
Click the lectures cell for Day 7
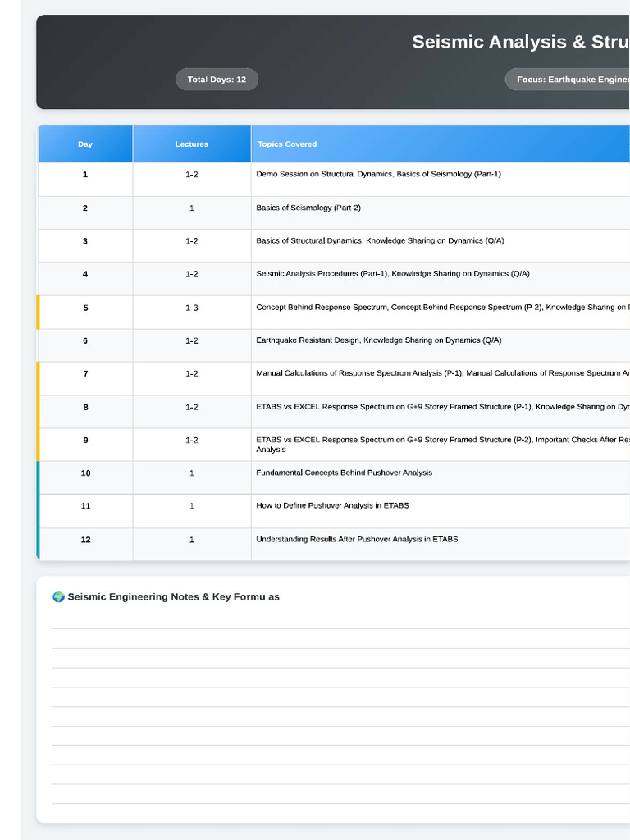[x=192, y=379]
